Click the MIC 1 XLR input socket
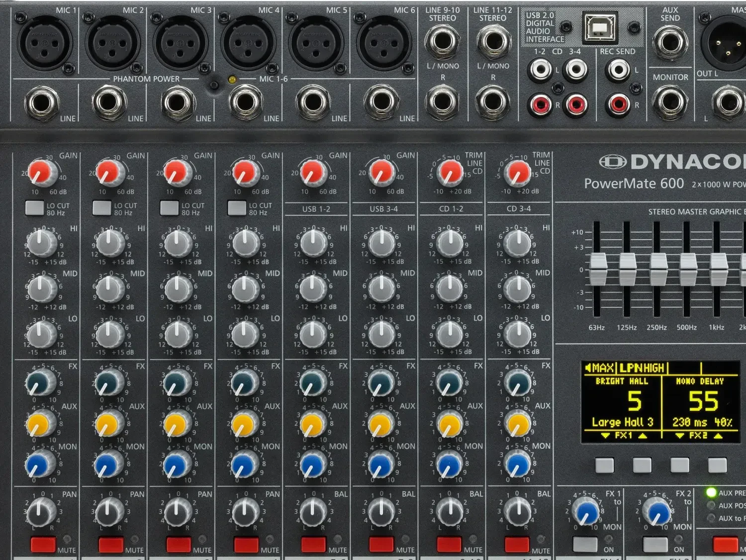This screenshot has width=746, height=560. click(x=45, y=42)
